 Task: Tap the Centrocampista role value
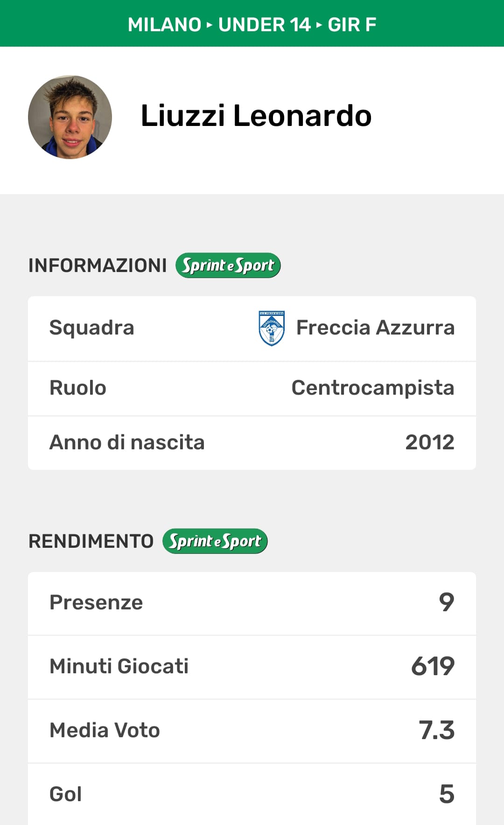coord(372,388)
